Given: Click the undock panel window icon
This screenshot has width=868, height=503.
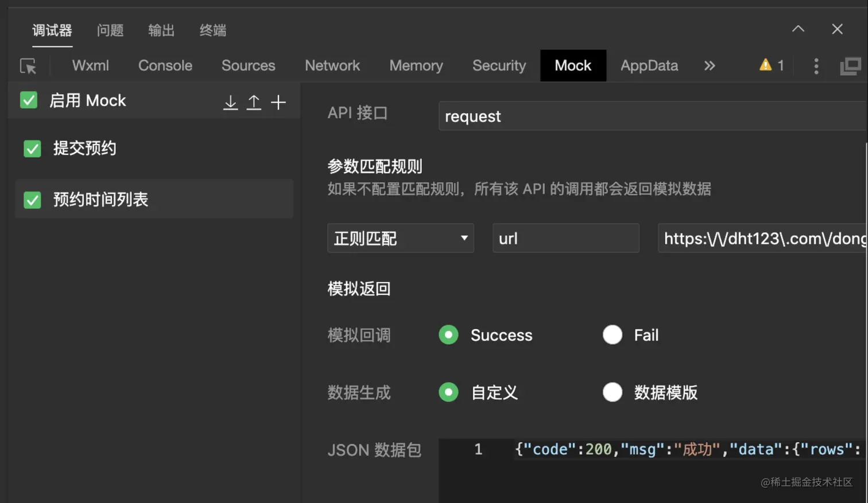Looking at the screenshot, I should coord(850,67).
